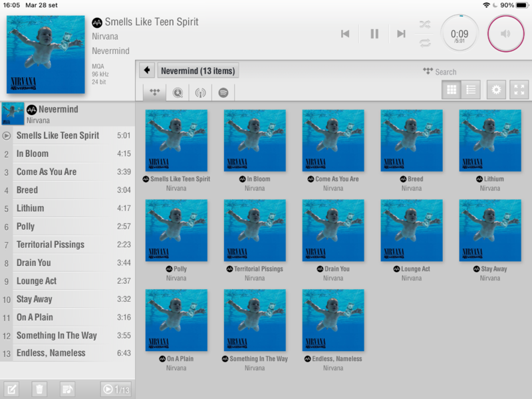The width and height of the screenshot is (532, 399).
Task: Go to the previous track
Action: 345,34
